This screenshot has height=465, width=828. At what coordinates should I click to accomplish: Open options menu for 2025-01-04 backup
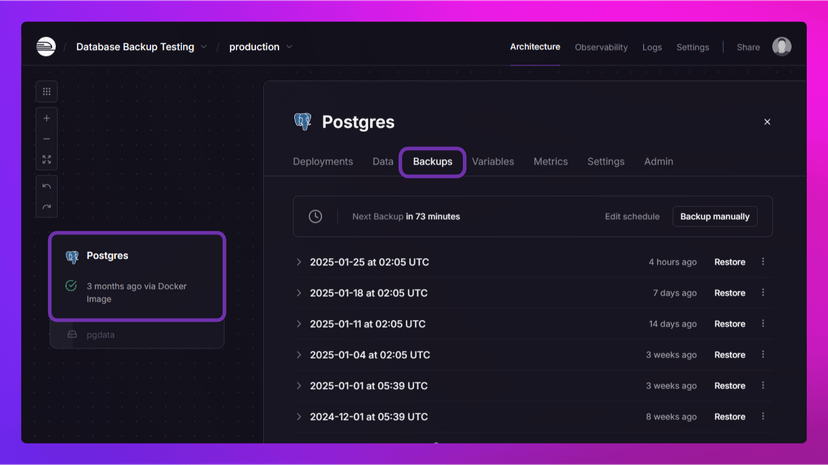[763, 355]
